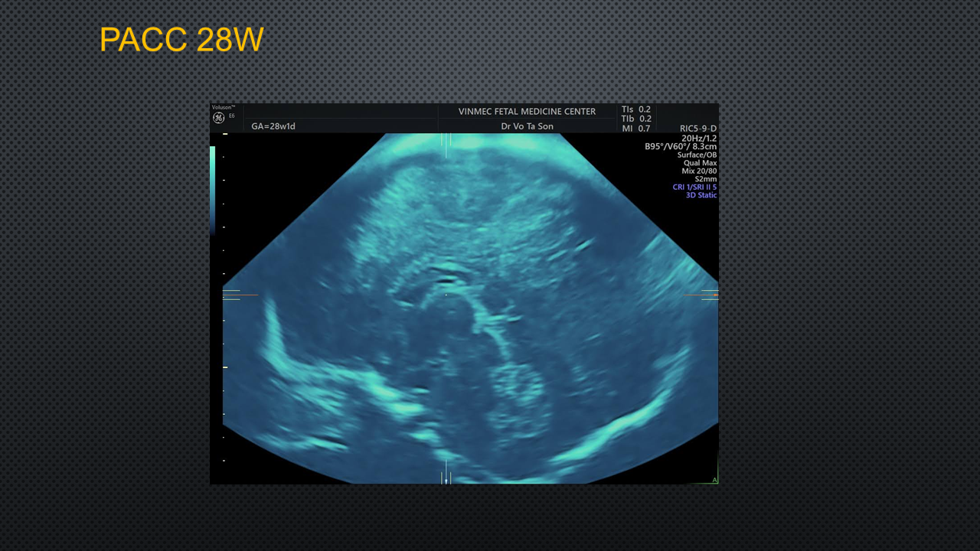980x551 pixels.
Task: Click the top vertical plane marker
Action: point(446,144)
